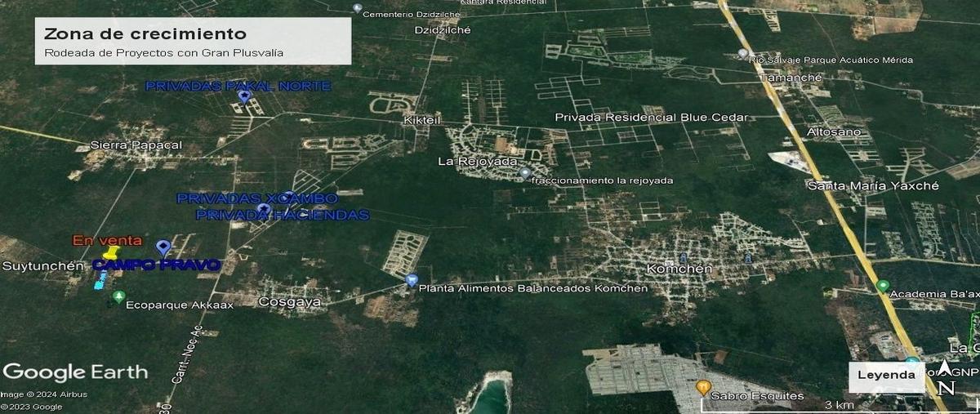Screen dimensions: 980x414
Task: Click the PRIVADAS PAKAL NORTE label text
Action: (238, 86)
